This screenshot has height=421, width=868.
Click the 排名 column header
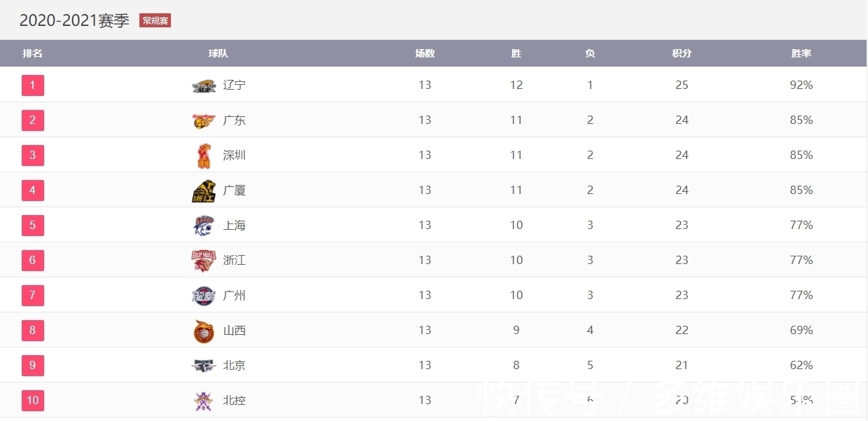point(32,53)
